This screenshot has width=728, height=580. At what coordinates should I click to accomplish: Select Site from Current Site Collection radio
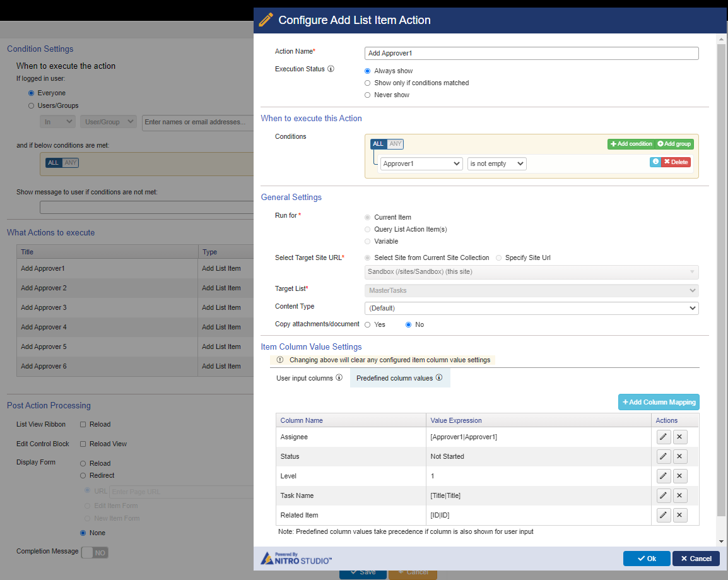point(367,257)
